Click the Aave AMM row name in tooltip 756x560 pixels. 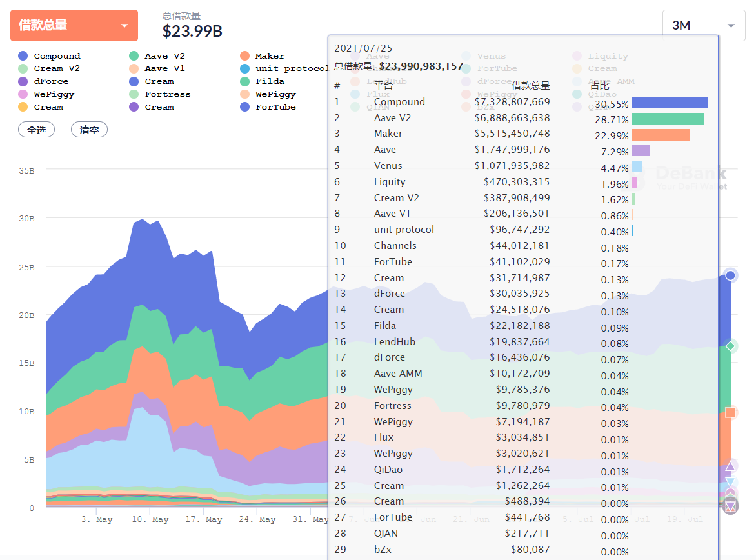coord(398,374)
